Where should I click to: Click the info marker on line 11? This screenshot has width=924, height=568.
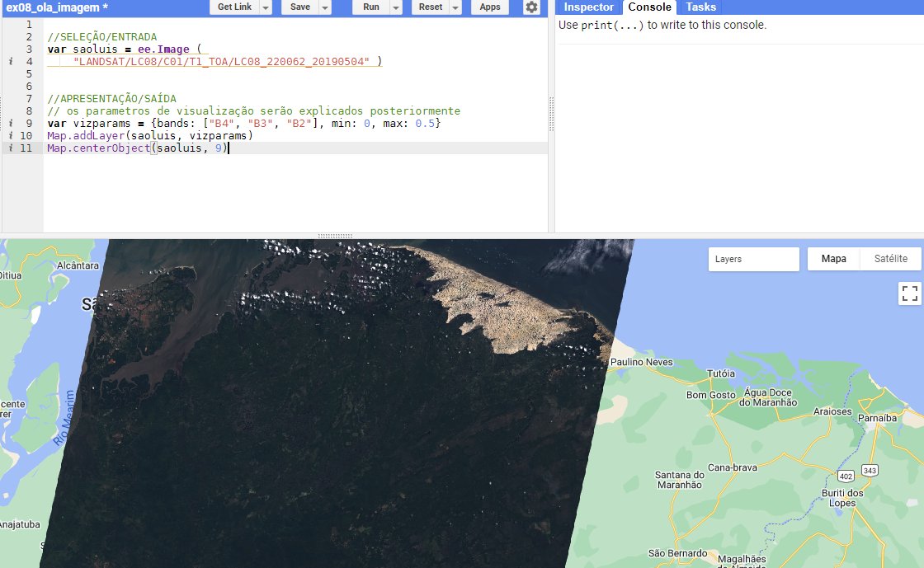pyautogui.click(x=11, y=148)
